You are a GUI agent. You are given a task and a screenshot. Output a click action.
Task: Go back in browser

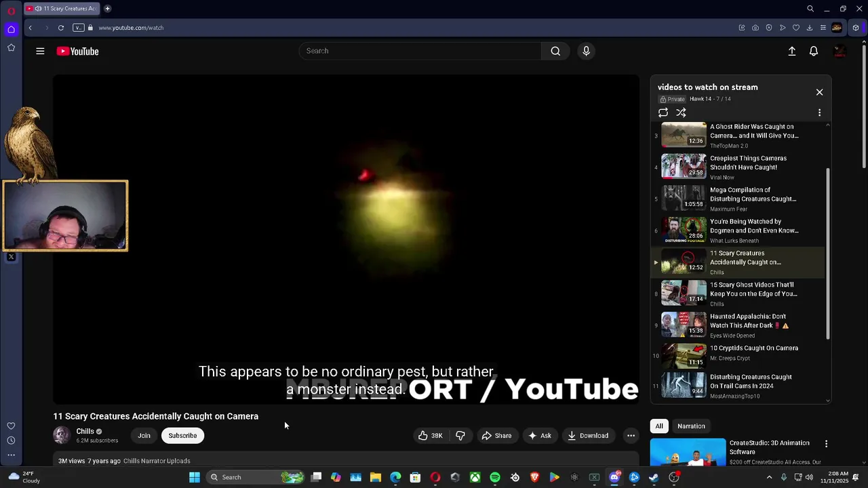click(x=30, y=28)
